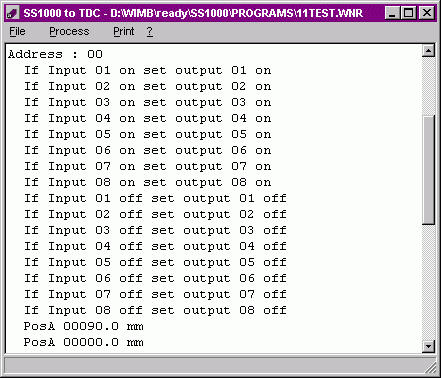Select line 'If Input 05 off set output 05 off'
Image resolution: width=441 pixels, height=378 pixels.
pyautogui.click(x=155, y=262)
